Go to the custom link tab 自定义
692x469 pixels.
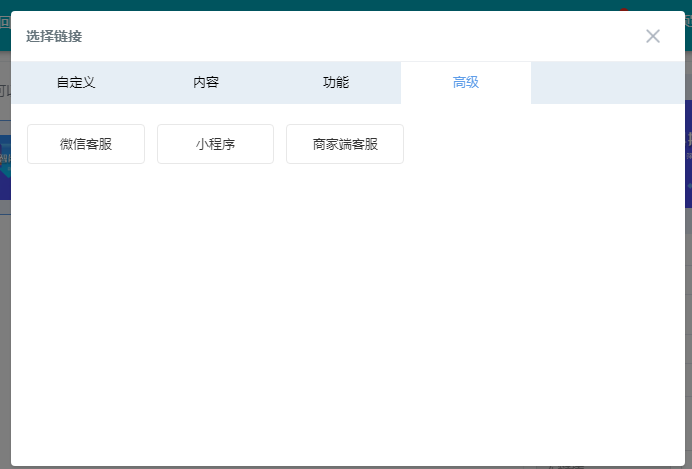76,83
